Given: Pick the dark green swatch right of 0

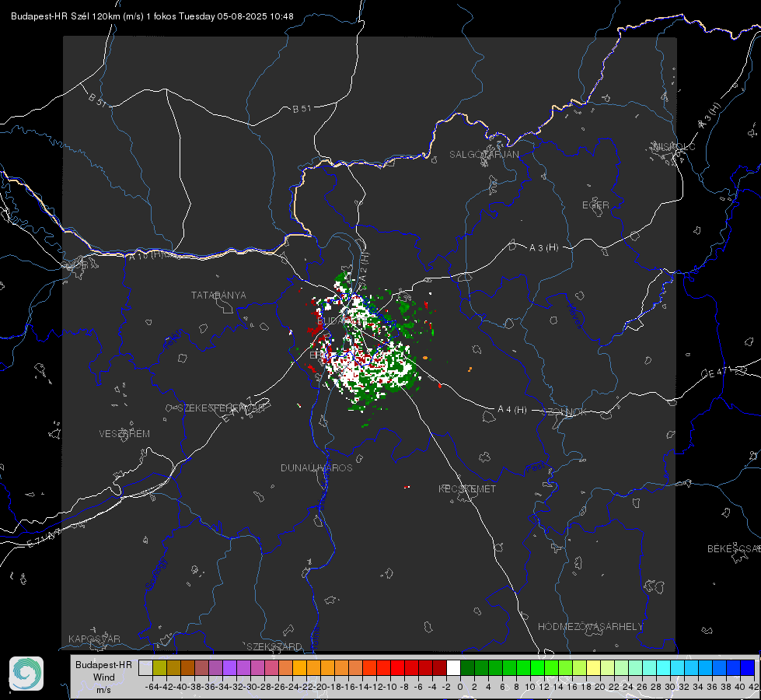Looking at the screenshot, I should tap(467, 668).
